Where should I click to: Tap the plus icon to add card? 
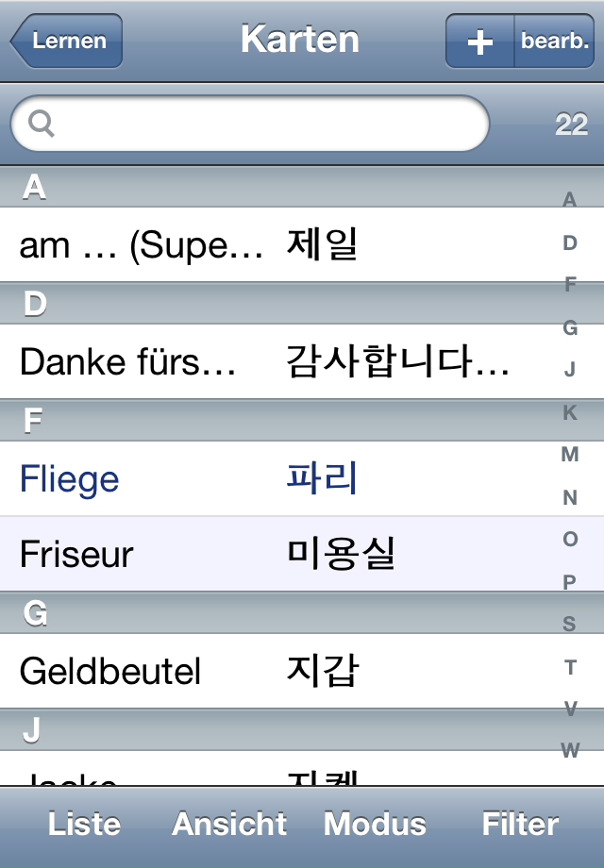pos(480,42)
